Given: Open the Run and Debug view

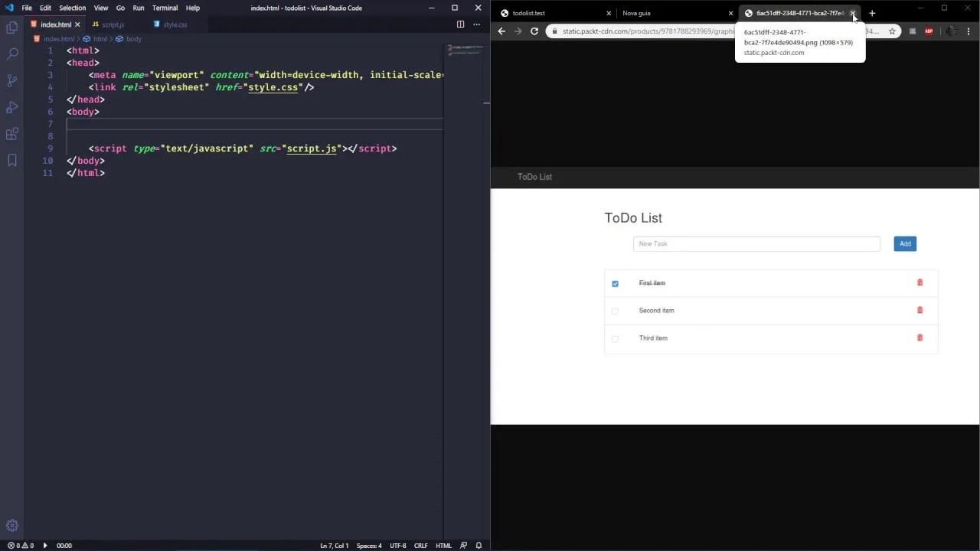Looking at the screenshot, I should (12, 107).
